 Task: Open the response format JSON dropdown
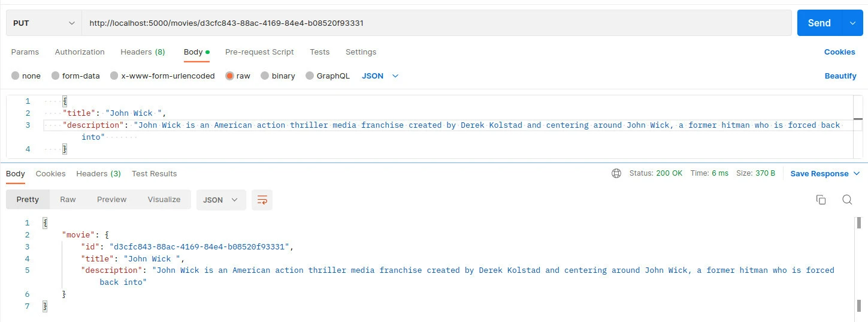point(220,200)
